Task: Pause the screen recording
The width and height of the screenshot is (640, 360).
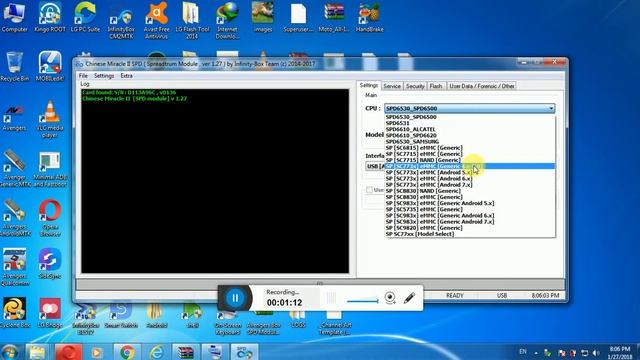Action: point(235,298)
